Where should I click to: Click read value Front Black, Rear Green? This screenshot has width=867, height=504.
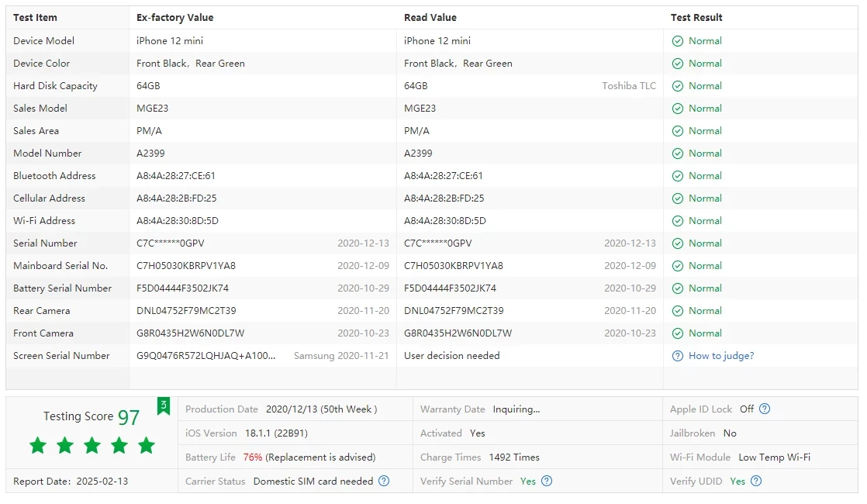pos(458,64)
